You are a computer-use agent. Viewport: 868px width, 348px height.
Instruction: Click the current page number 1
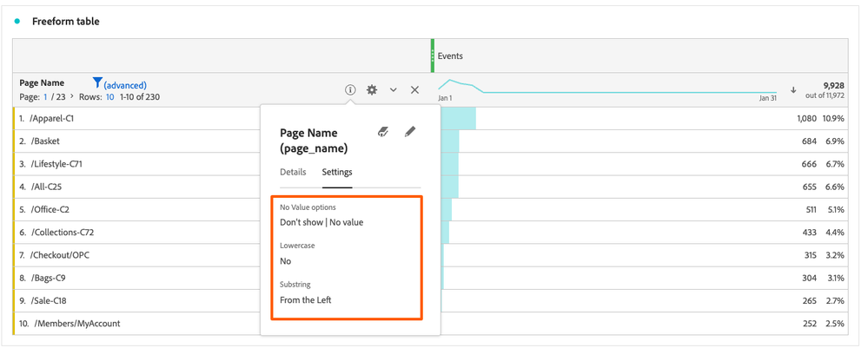[46, 97]
